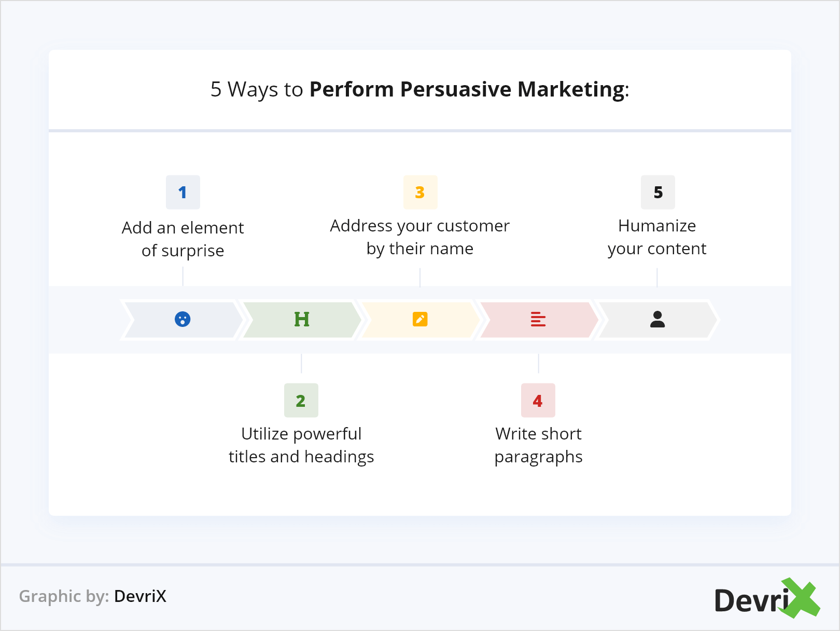840x631 pixels.
Task: Click the green X in DevriX logo
Action: (x=801, y=598)
